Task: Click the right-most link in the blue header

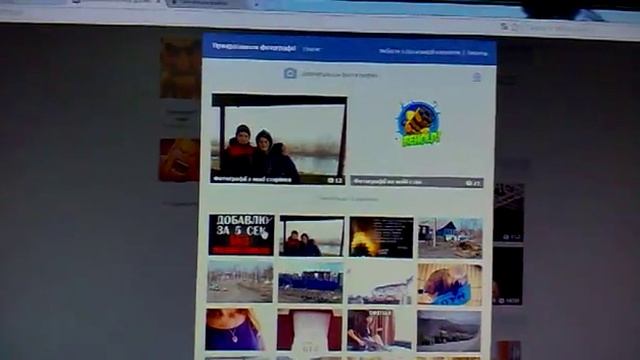Action: tap(477, 53)
